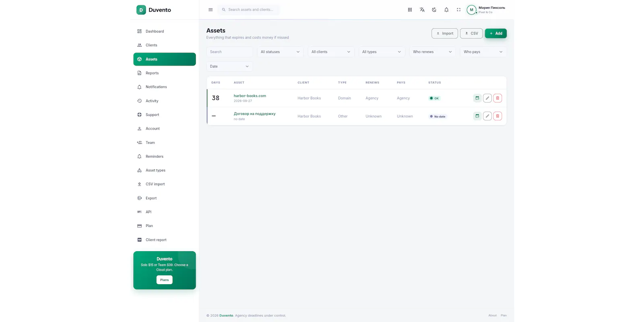Edit the harbor-books.com asset
Screen dimensions: 644x322
coord(487,98)
